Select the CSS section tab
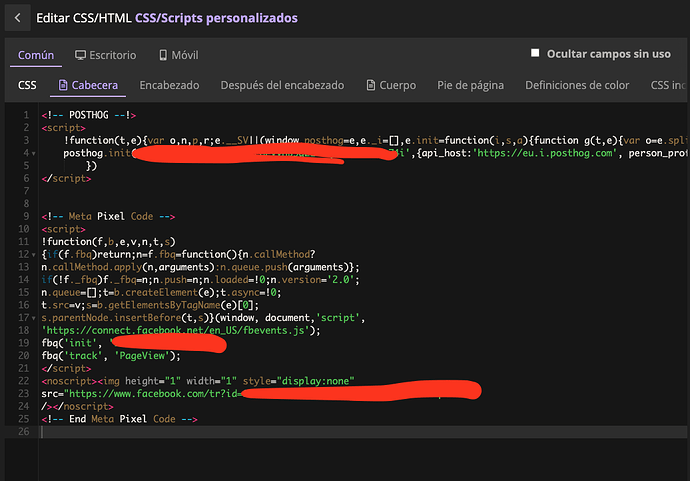Screen dimensions: 690x481 pyautogui.click(x=27, y=85)
